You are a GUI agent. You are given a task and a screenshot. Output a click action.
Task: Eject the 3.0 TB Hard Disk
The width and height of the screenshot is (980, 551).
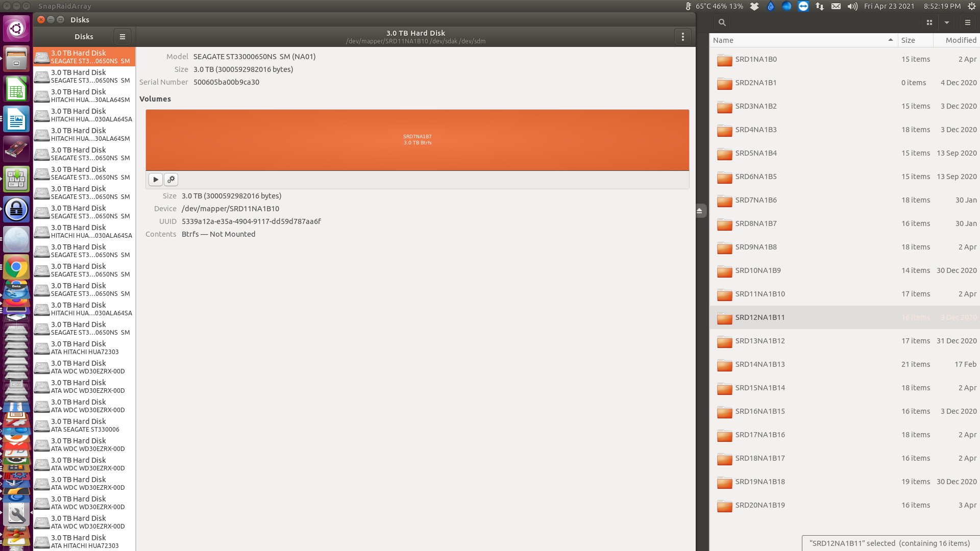point(699,210)
